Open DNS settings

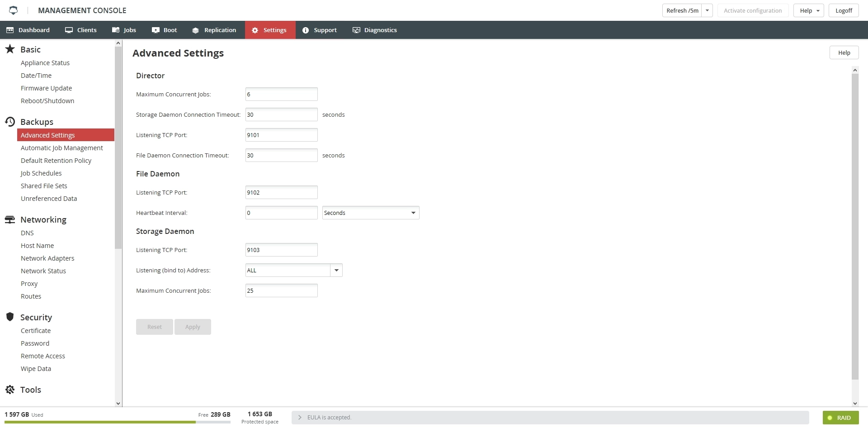[27, 233]
